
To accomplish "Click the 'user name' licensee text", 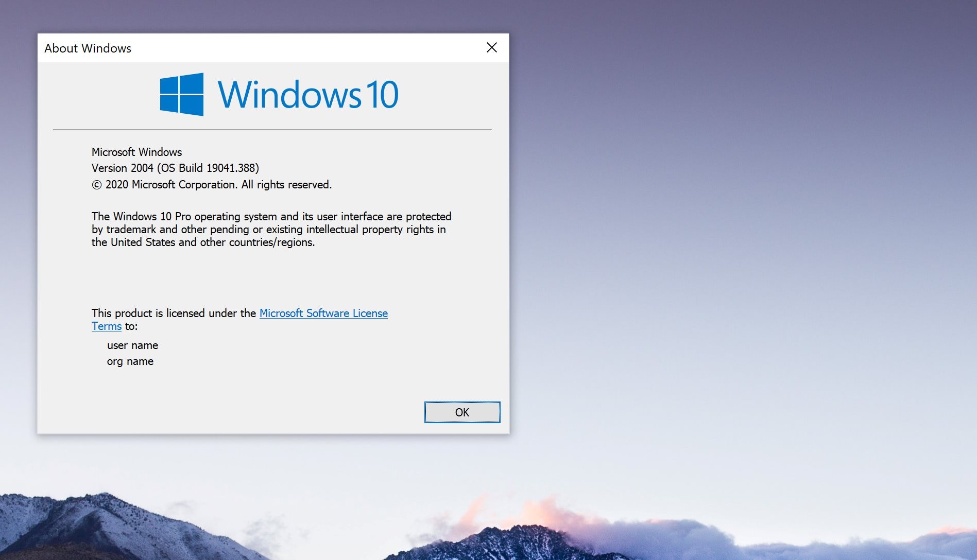I will point(132,345).
